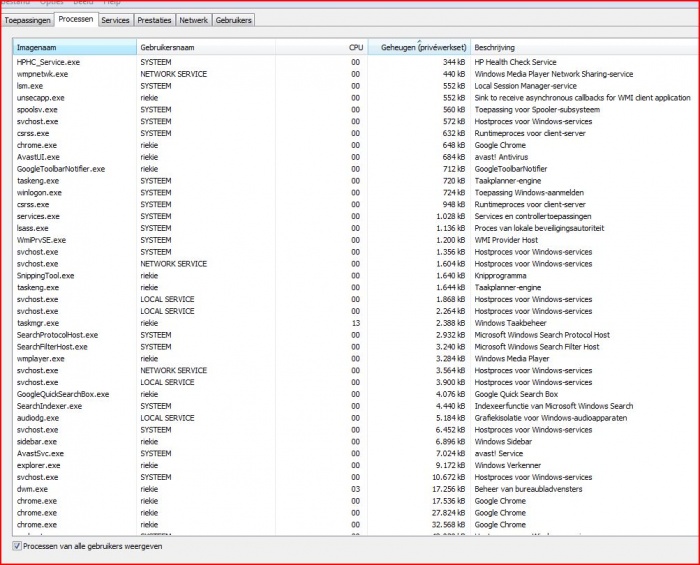Click the 1.868 kB memory value
This screenshot has width=700, height=565.
click(x=450, y=299)
